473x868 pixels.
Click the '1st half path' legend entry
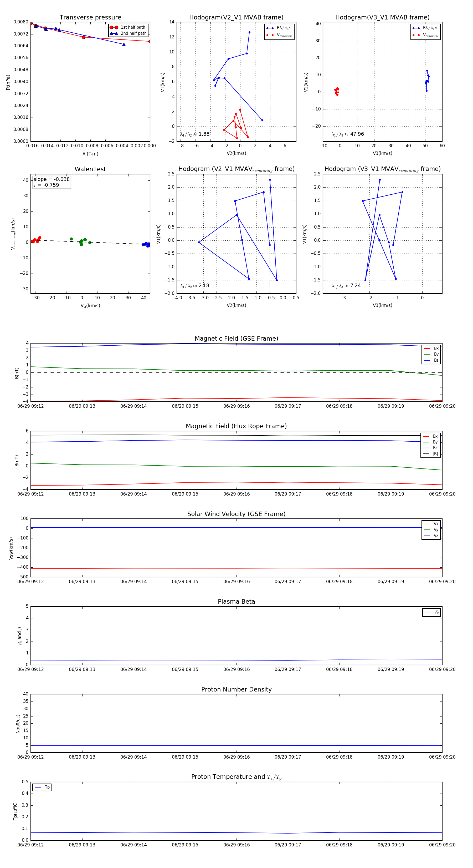128,27
